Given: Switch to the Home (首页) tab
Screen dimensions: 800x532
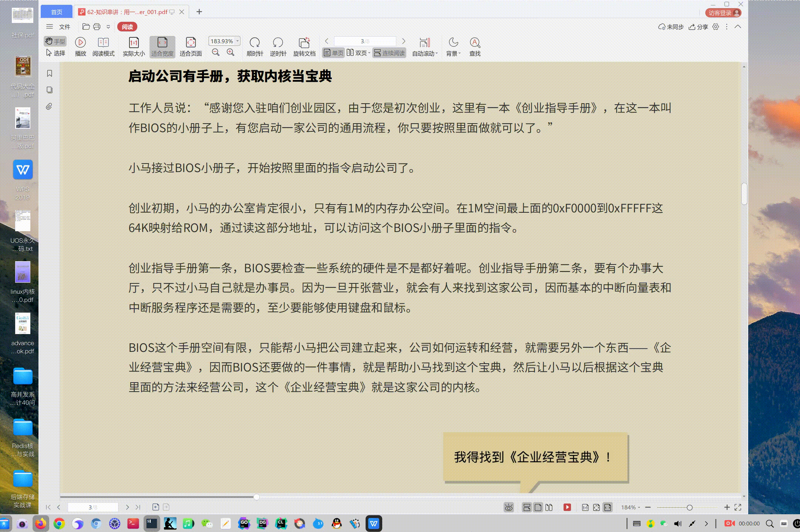Looking at the screenshot, I should coord(57,12).
